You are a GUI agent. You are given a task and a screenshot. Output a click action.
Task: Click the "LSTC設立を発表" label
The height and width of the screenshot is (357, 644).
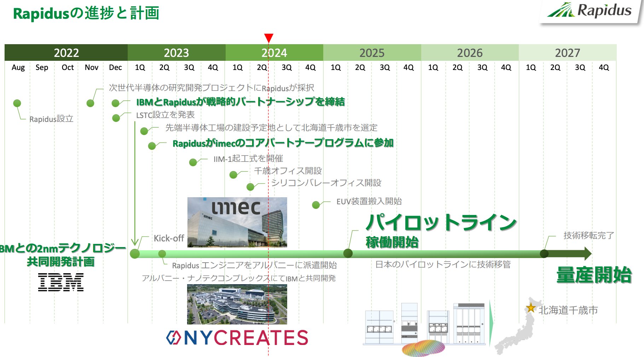166,115
